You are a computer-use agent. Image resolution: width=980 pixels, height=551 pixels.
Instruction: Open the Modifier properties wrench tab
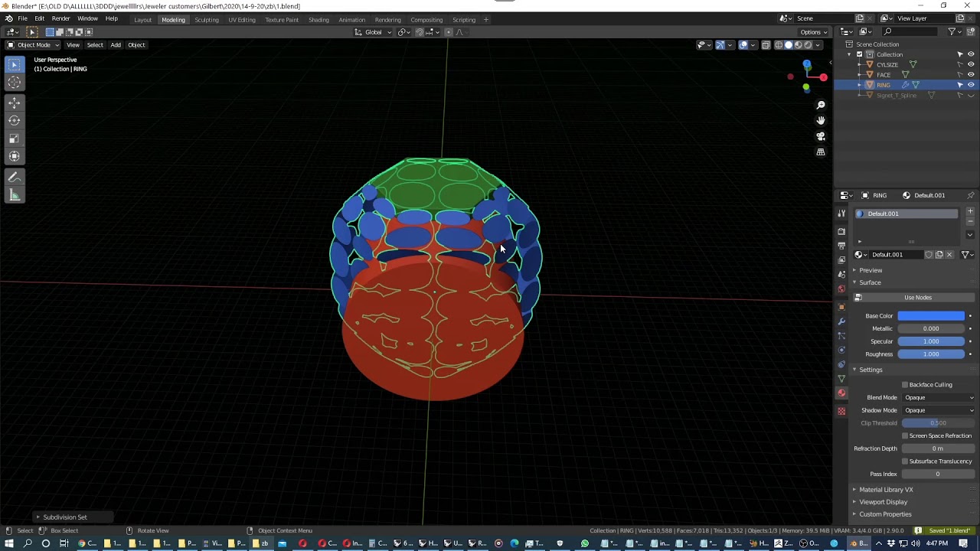[x=841, y=321]
